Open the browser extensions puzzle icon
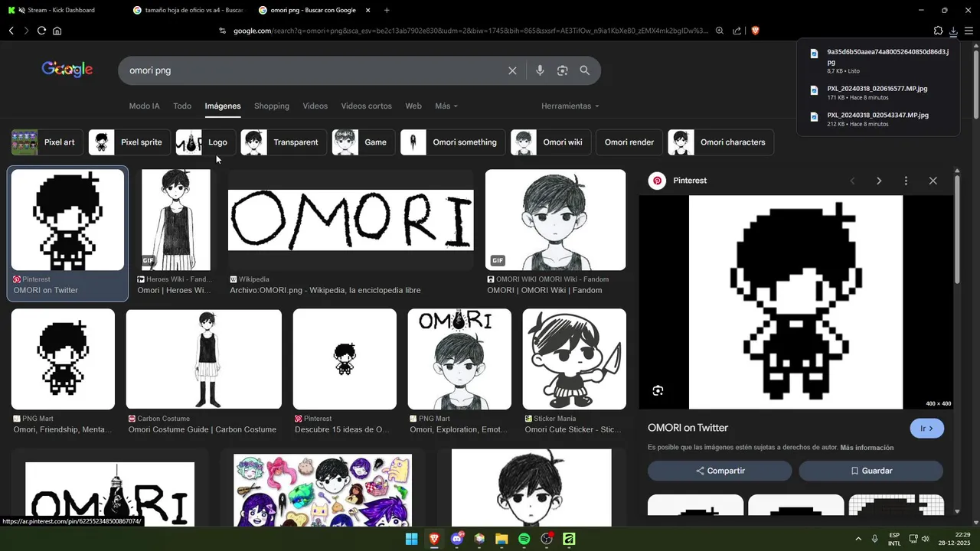Image resolution: width=980 pixels, height=551 pixels. click(938, 31)
